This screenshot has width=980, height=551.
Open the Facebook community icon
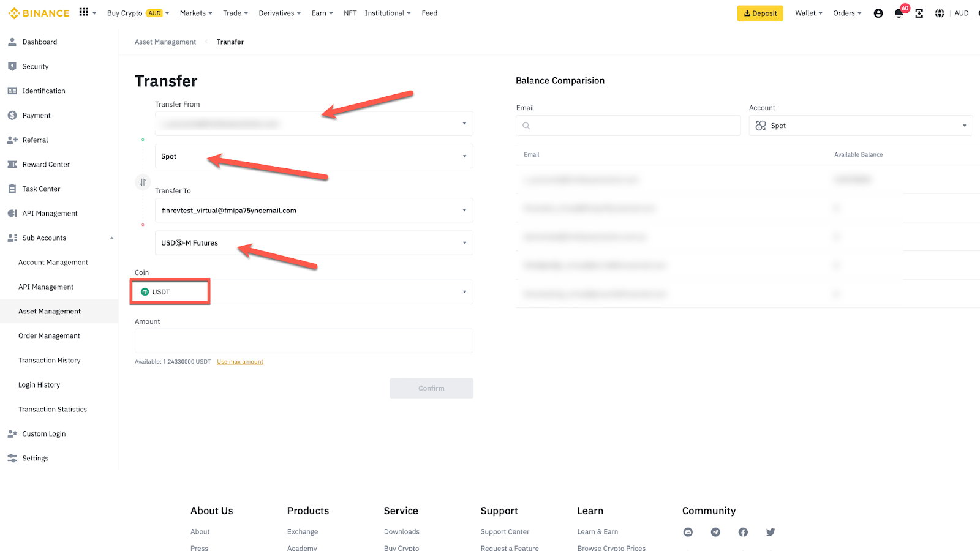(x=743, y=532)
